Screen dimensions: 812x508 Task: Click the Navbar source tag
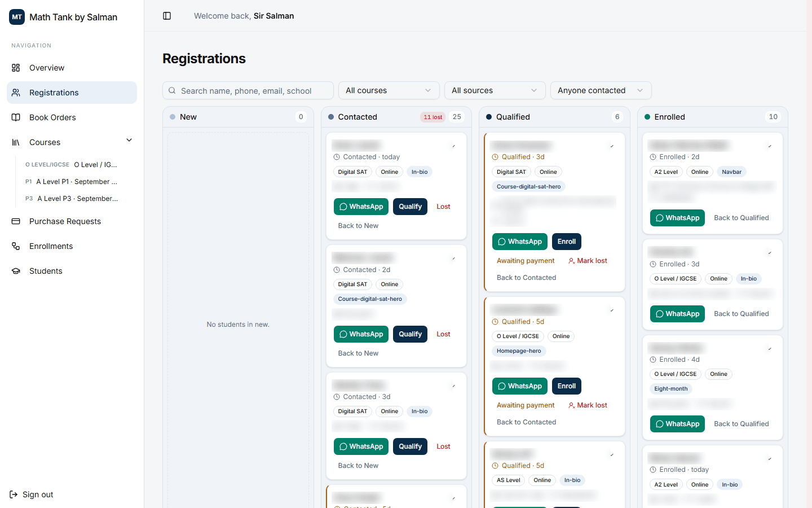[x=731, y=172]
